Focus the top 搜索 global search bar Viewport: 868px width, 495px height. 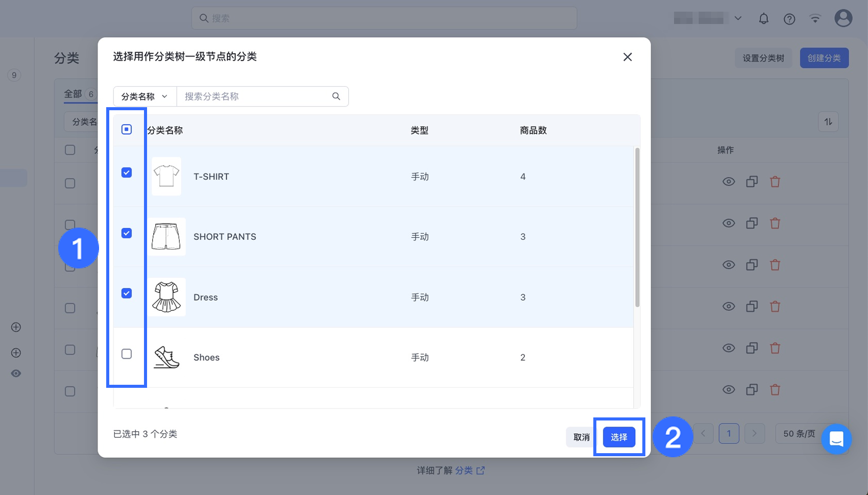pos(384,18)
